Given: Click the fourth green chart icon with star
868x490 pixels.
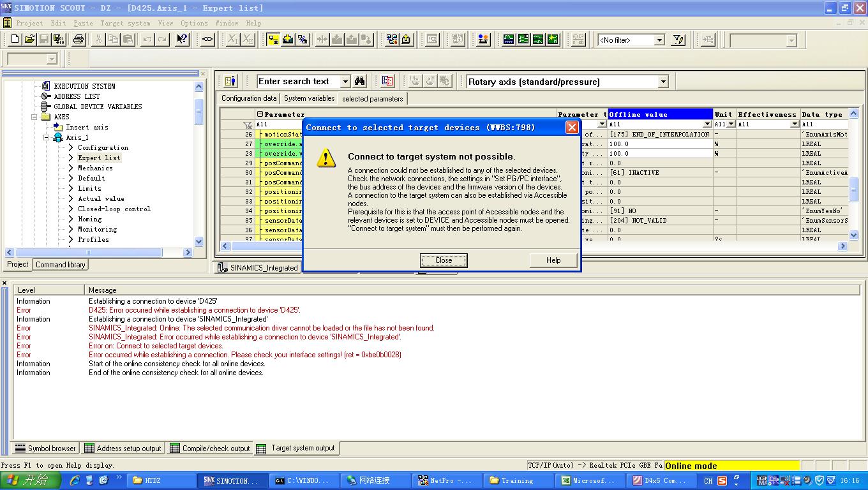Looking at the screenshot, I should [553, 40].
